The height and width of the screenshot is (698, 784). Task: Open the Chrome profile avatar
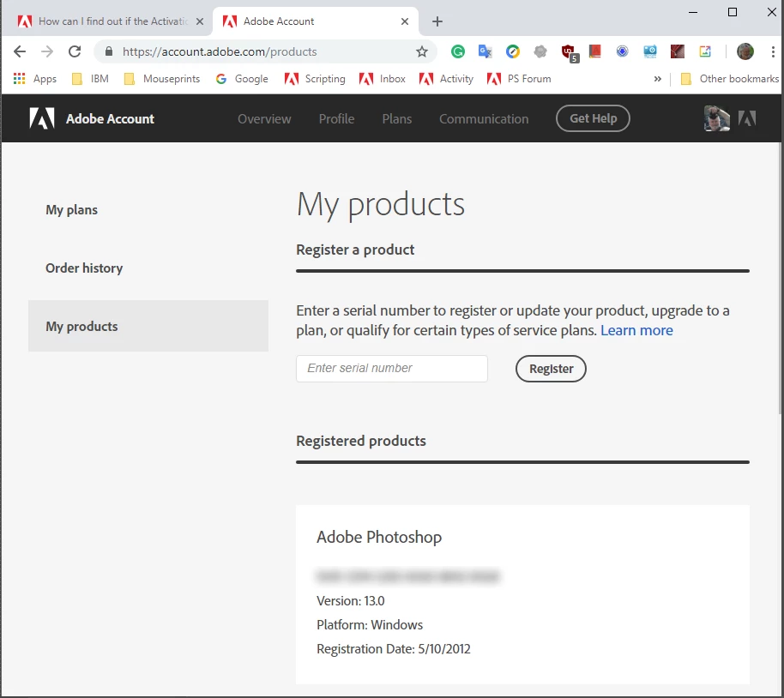pos(745,51)
